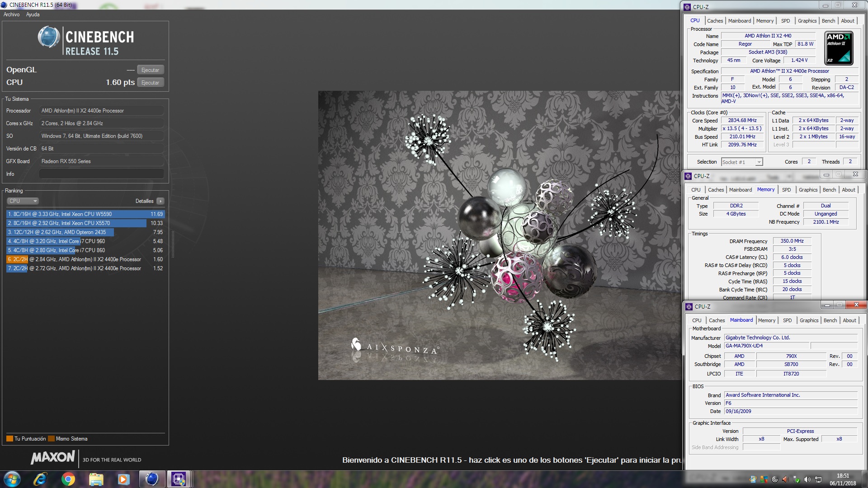
Task: Click the Cinebench globe logo
Action: 48,37
